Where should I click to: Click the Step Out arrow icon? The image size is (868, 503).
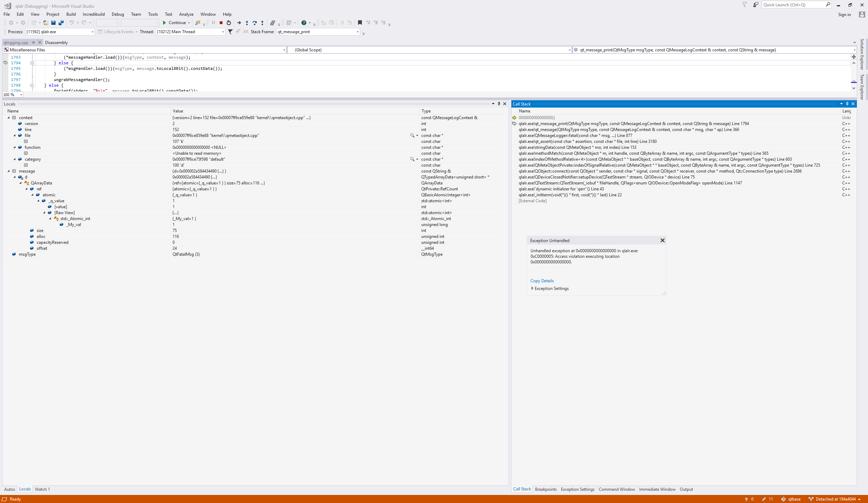(x=262, y=23)
